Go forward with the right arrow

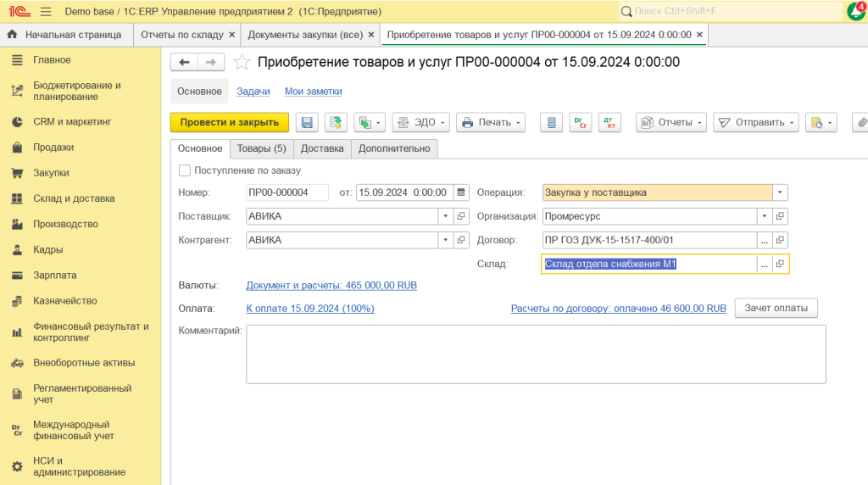(211, 62)
